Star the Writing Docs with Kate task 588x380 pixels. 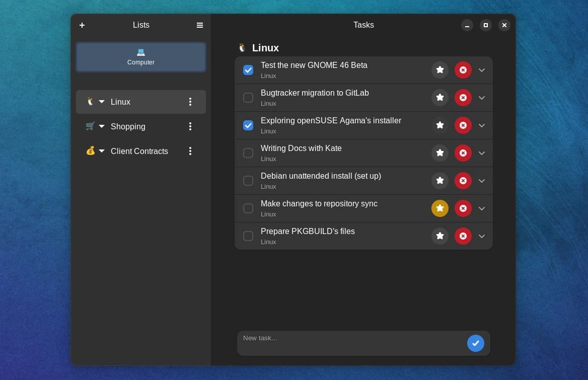pos(440,154)
